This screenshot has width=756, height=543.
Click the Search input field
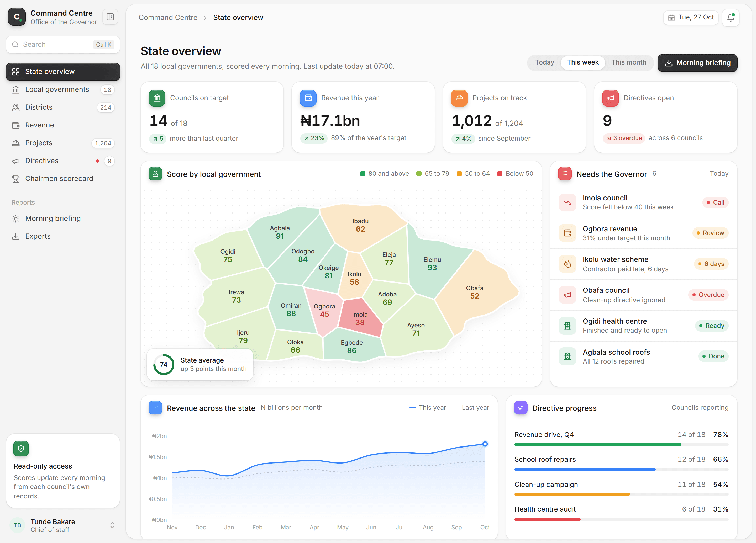(x=63, y=44)
